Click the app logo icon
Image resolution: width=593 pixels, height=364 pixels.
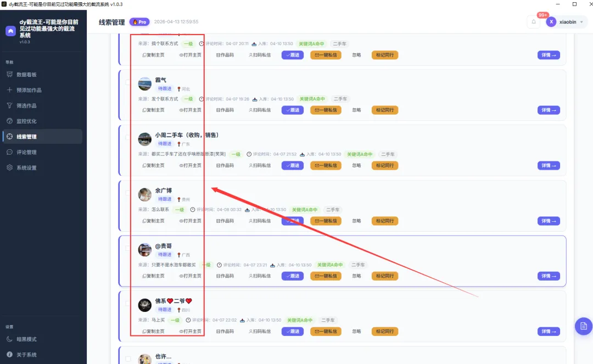coord(10,31)
